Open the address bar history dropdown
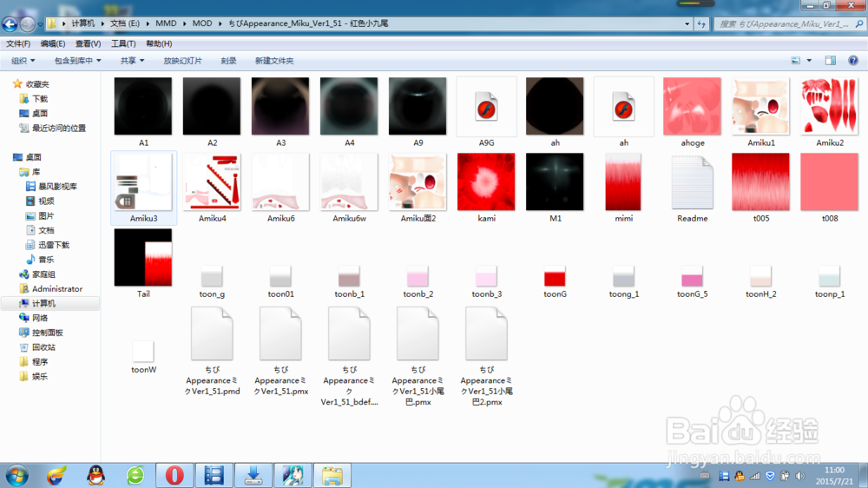 point(687,23)
